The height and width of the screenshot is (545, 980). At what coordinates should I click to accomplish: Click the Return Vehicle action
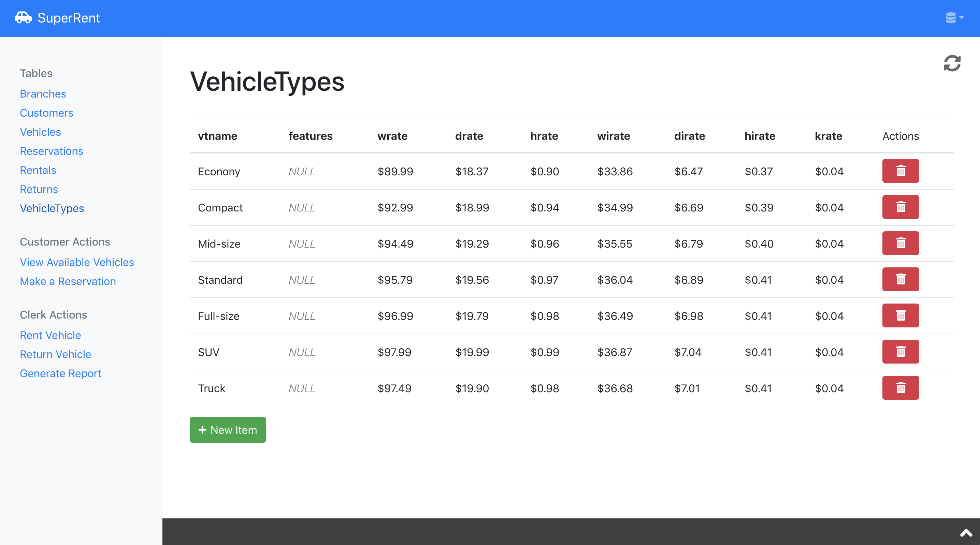coord(56,354)
